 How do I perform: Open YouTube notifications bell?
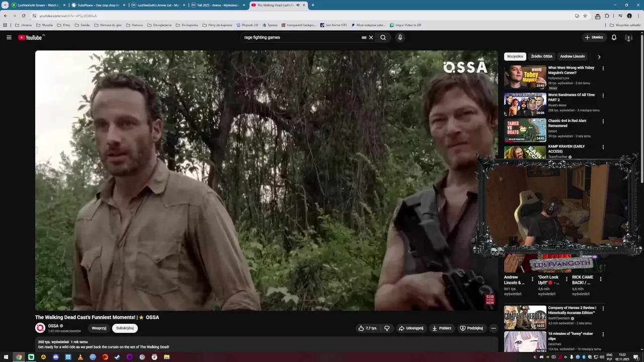[614, 37]
